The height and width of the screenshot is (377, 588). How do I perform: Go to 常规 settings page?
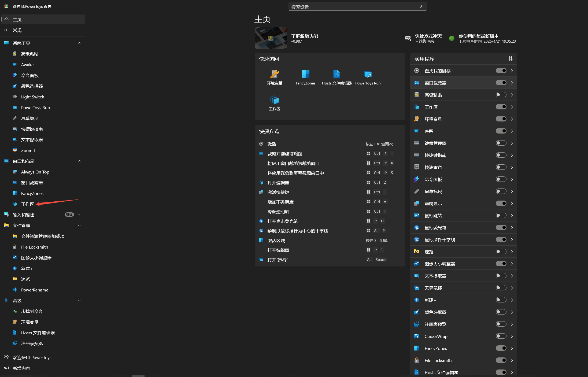[17, 30]
